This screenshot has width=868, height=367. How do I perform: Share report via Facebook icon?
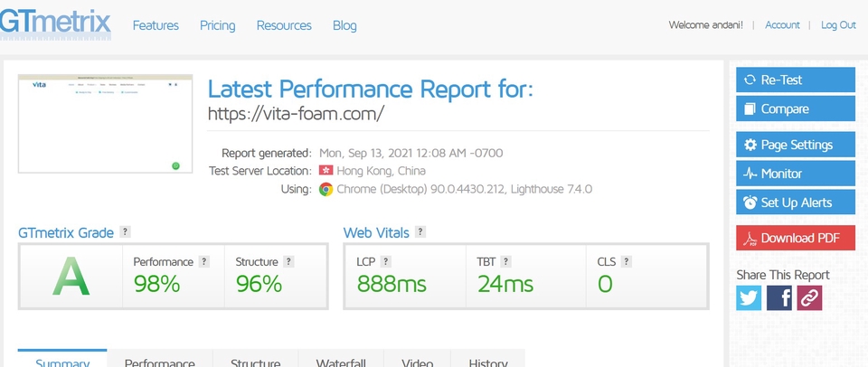[778, 297]
